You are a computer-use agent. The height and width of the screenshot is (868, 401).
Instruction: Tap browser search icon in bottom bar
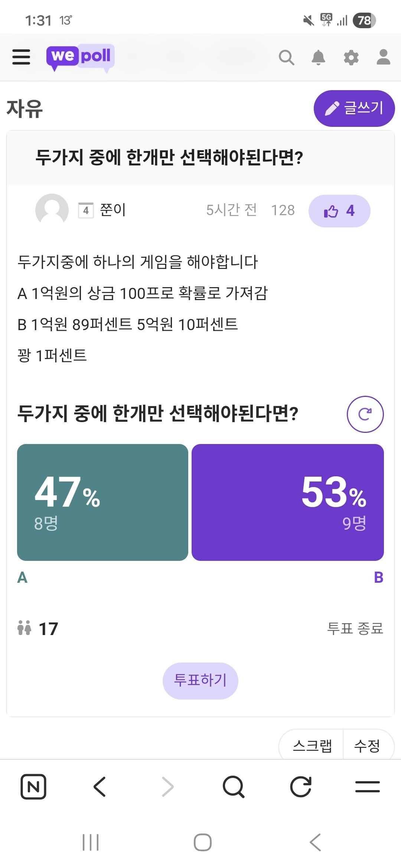click(234, 786)
